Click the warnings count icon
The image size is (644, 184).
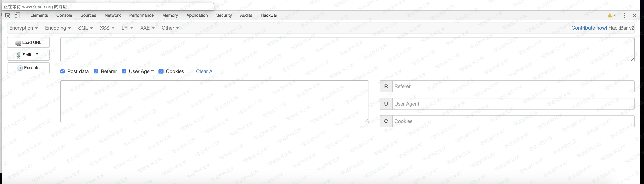click(611, 15)
